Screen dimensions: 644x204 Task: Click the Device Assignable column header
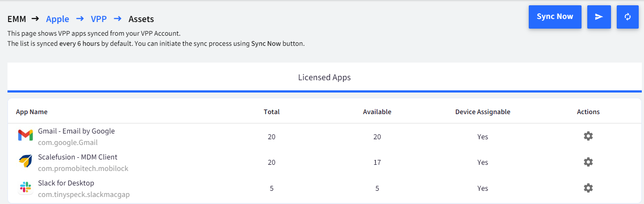coord(483,112)
